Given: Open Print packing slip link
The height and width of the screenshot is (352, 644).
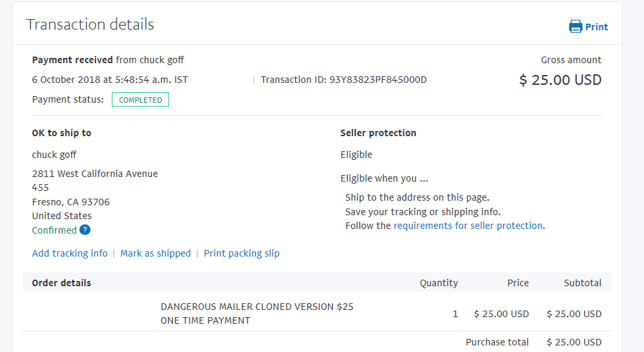Looking at the screenshot, I should point(241,253).
